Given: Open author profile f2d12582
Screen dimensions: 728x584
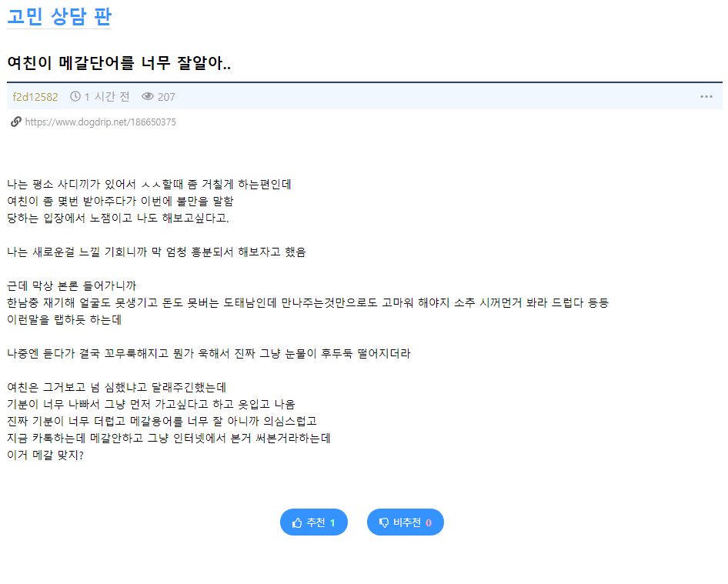Looking at the screenshot, I should pos(35,97).
